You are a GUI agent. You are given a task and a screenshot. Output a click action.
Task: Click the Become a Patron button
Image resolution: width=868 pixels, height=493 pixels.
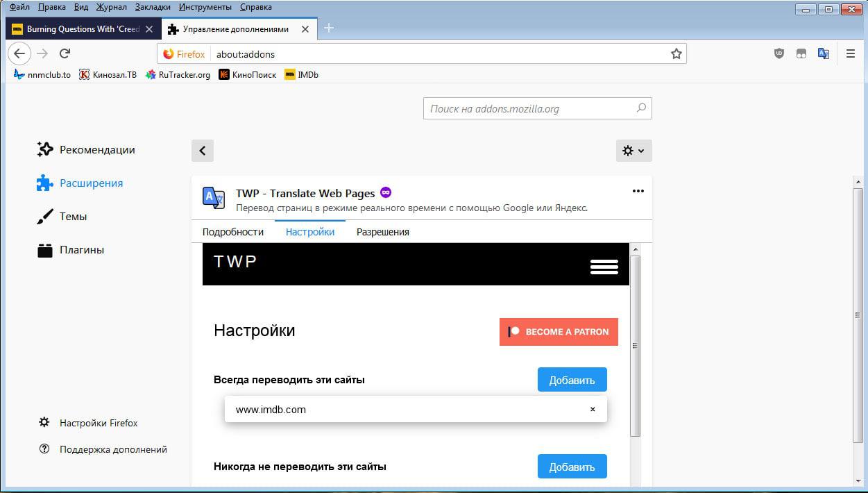point(559,332)
